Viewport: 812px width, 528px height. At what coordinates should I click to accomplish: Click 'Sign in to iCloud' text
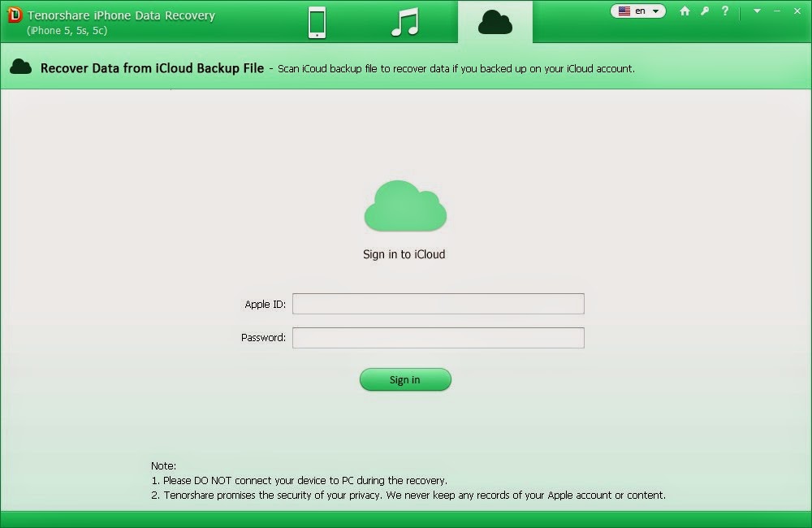404,254
